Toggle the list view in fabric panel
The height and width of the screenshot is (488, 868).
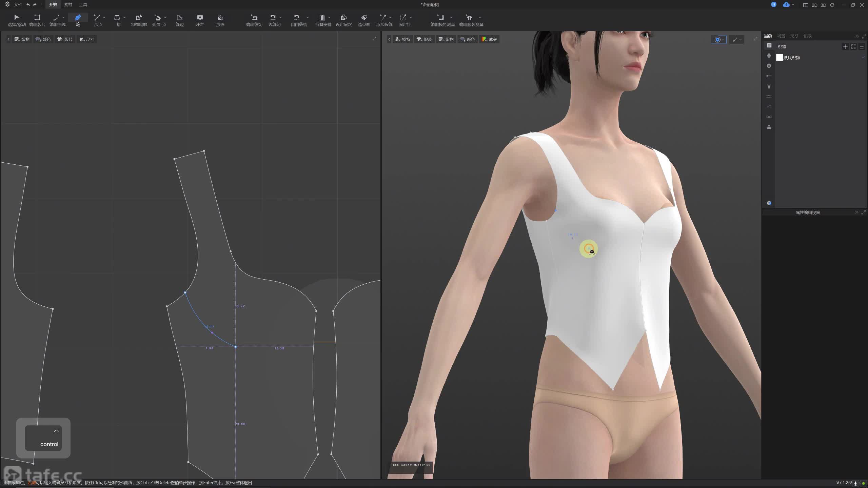pyautogui.click(x=862, y=46)
